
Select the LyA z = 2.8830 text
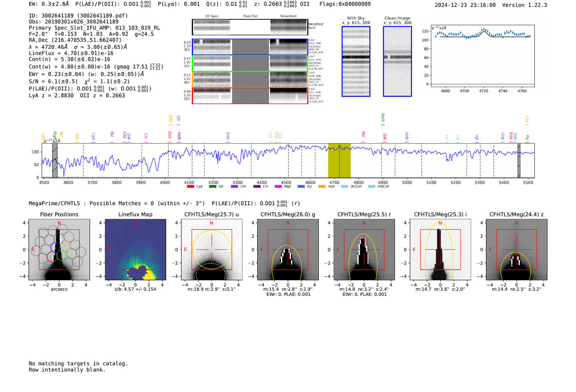click(x=51, y=95)
